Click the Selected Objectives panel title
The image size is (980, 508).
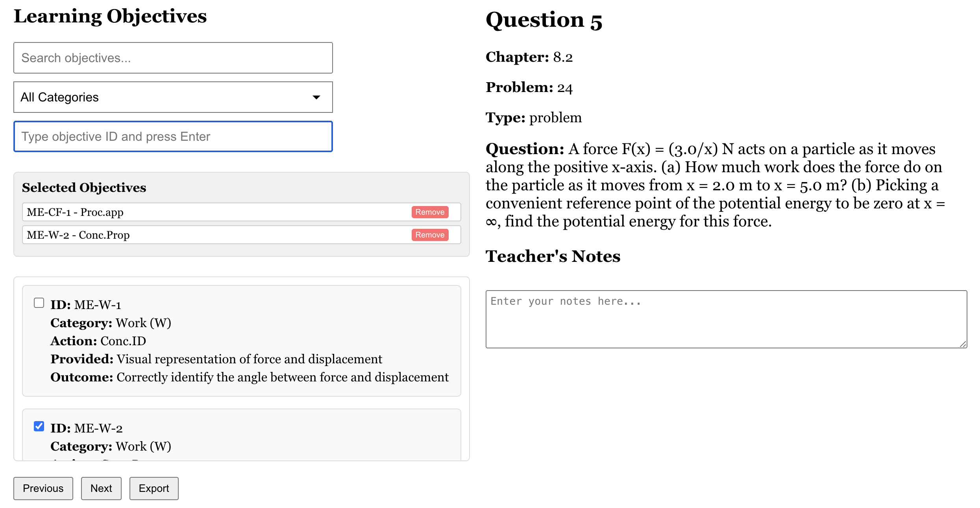[x=84, y=188]
